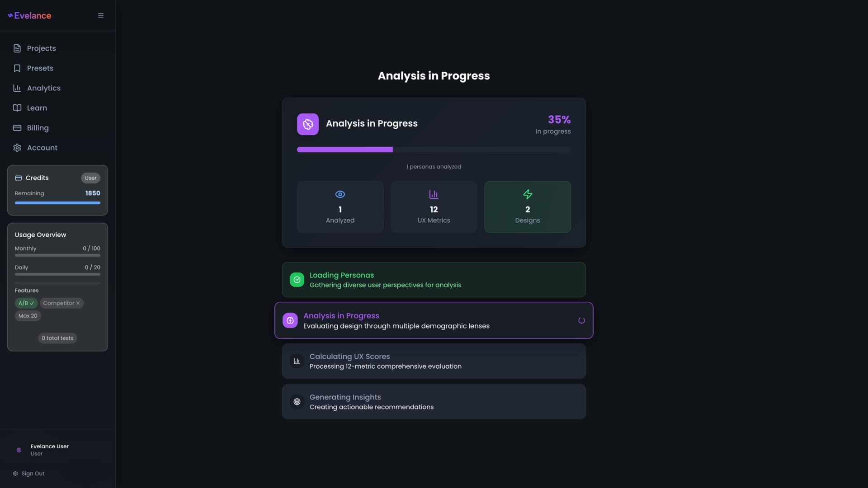Click Sign Out
Image resolution: width=868 pixels, height=488 pixels.
point(33,474)
